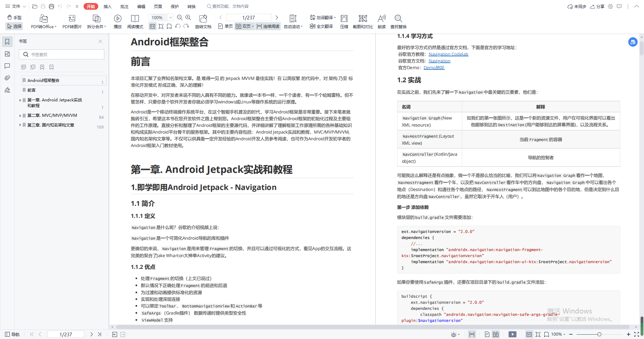This screenshot has height=339, width=644.
Task: Select the Hand tool (手型)
Action: tap(14, 17)
